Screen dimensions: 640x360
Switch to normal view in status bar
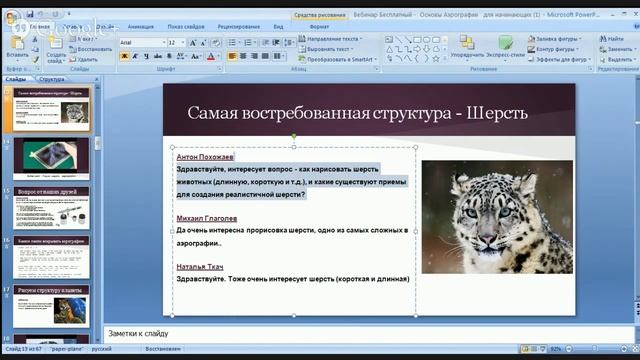(x=525, y=349)
